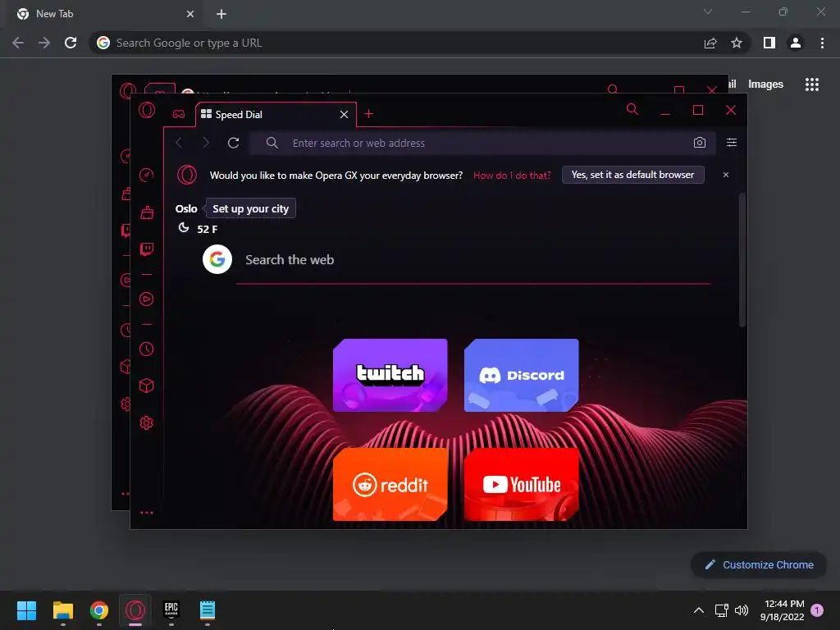
Task: Select the Chrome New Tab tab
Action: 104,14
